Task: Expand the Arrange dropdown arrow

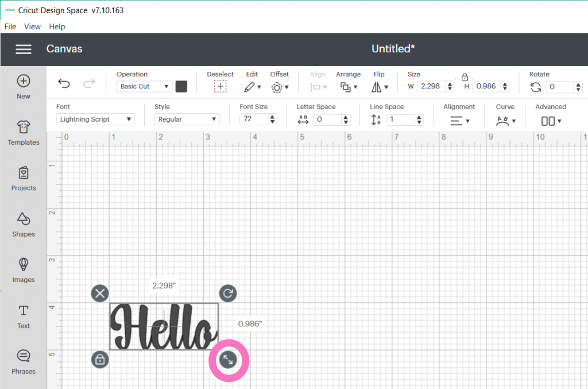Action: (355, 87)
